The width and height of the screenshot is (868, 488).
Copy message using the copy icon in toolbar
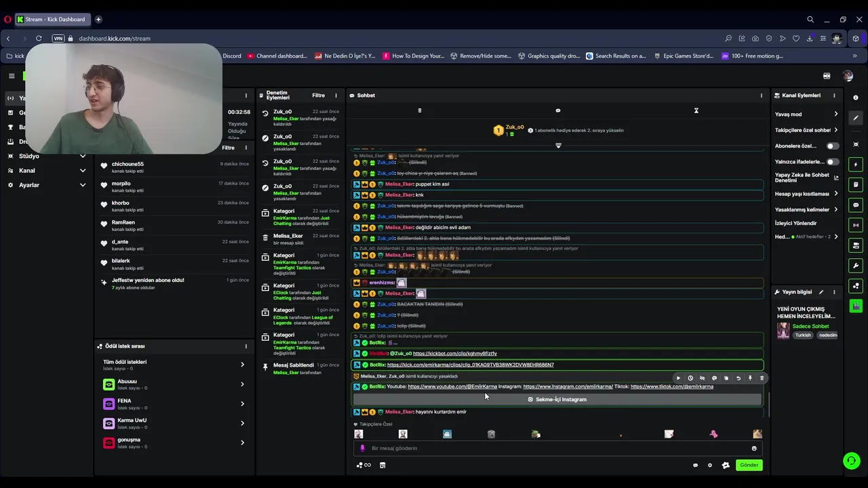[x=726, y=378]
